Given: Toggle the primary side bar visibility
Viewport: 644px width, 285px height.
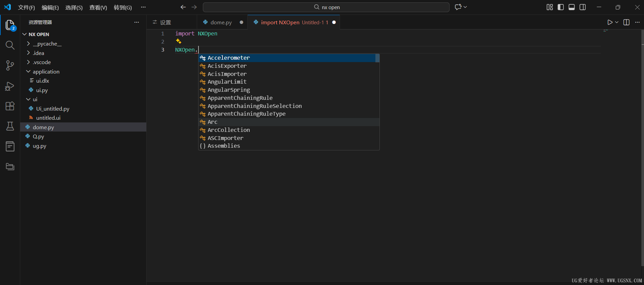Looking at the screenshot, I should click(x=561, y=7).
